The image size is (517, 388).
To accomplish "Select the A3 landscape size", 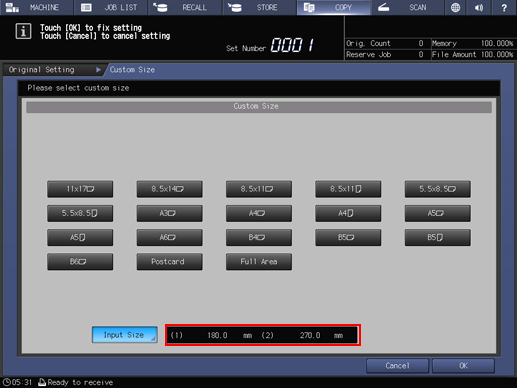I will point(169,213).
